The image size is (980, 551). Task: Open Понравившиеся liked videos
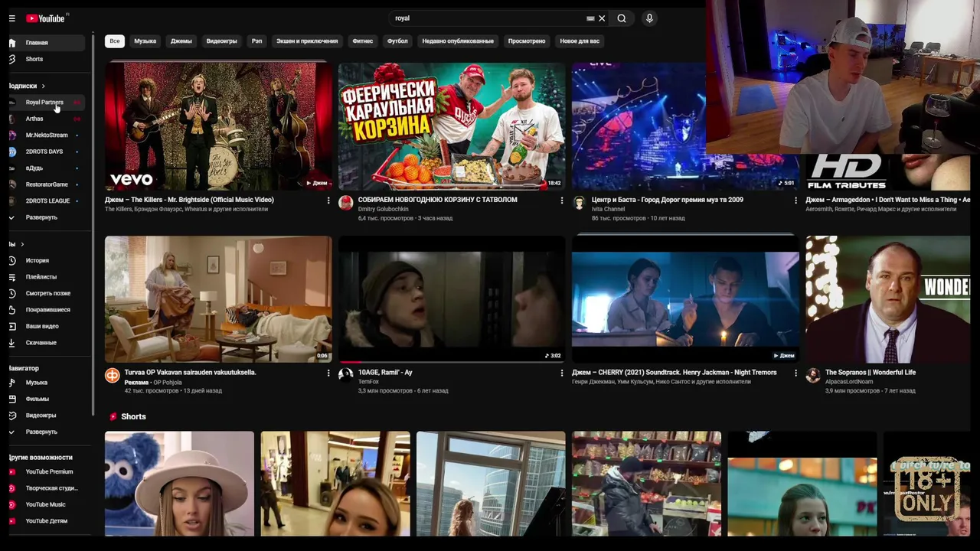(x=46, y=310)
